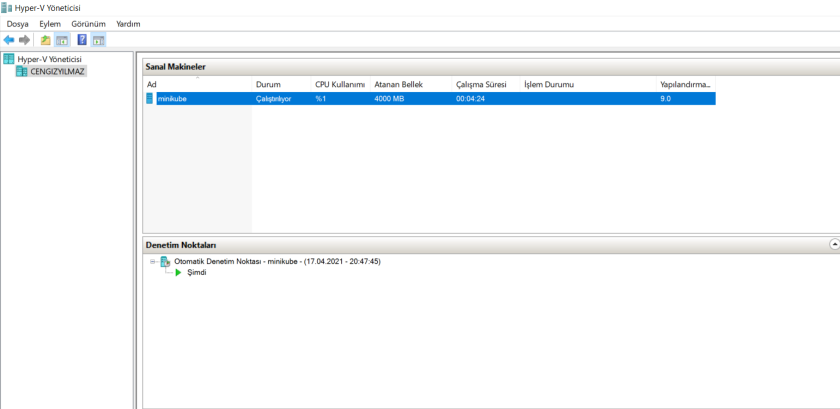Toggle the console tree pane toolbar icon

click(61, 40)
